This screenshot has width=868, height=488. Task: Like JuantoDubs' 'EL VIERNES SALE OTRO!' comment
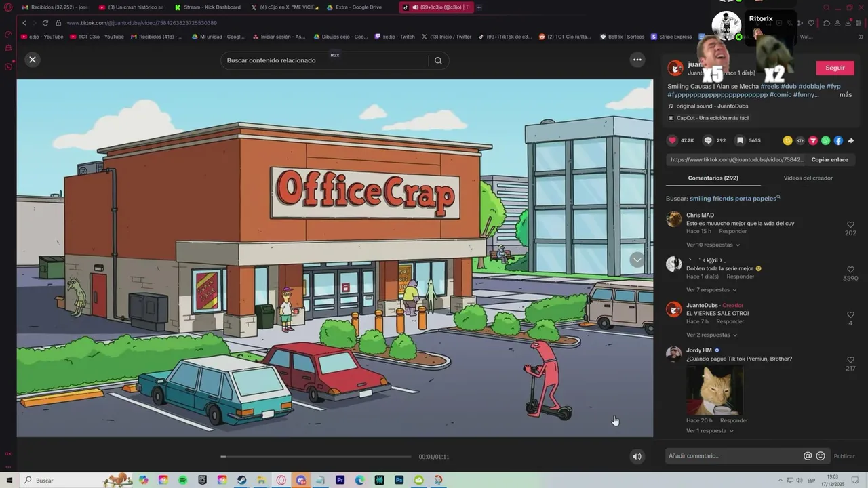click(850, 315)
